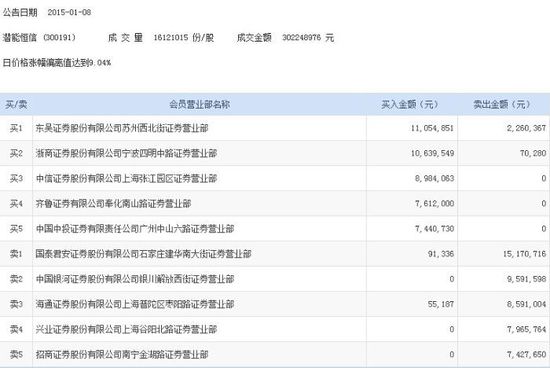Image resolution: width=550 pixels, height=368 pixels.
Task: Click the 东吴证券 苏州西北街 branch name
Action: tap(122, 128)
